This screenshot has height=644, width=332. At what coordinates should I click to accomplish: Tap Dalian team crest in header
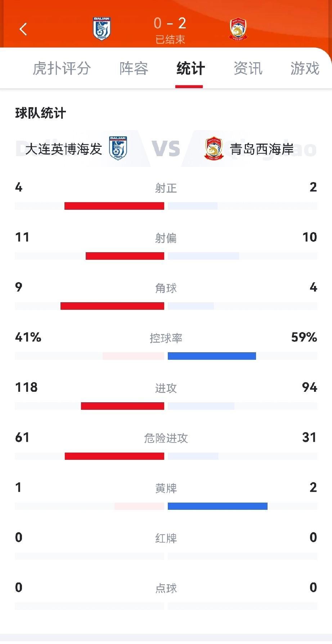pos(102,29)
